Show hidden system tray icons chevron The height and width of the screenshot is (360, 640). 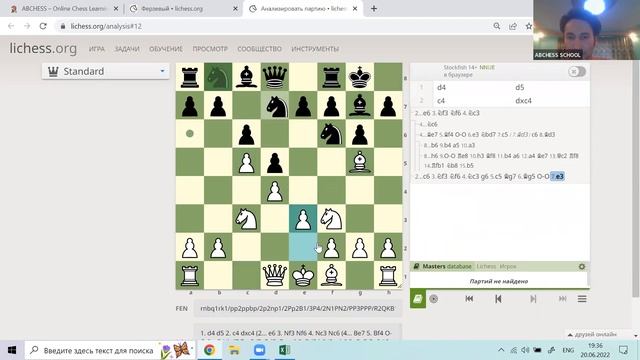501,350
